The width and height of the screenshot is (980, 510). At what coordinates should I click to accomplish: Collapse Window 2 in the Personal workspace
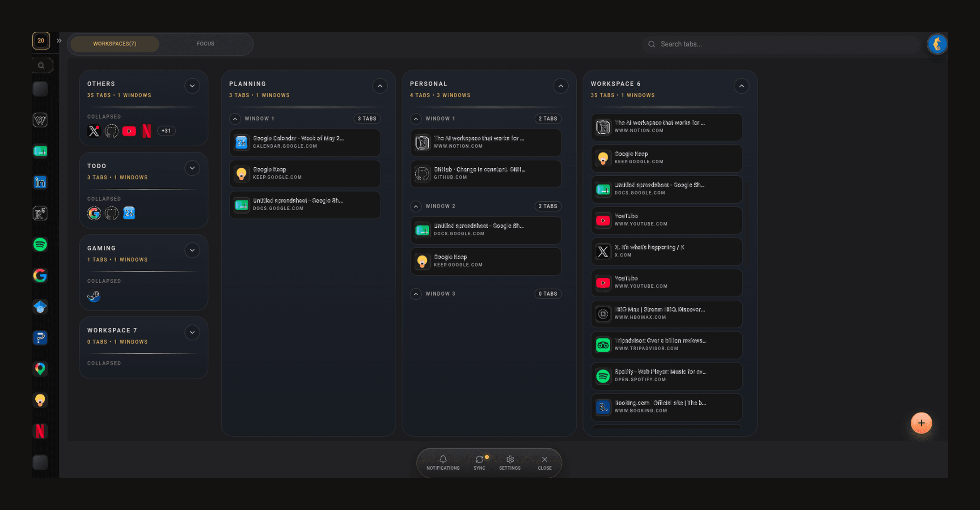point(416,206)
